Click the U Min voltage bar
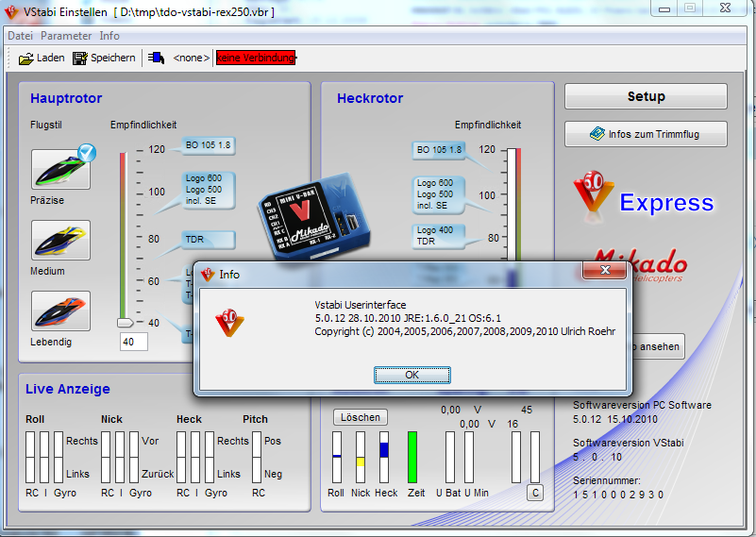The width and height of the screenshot is (756, 537). point(469,457)
